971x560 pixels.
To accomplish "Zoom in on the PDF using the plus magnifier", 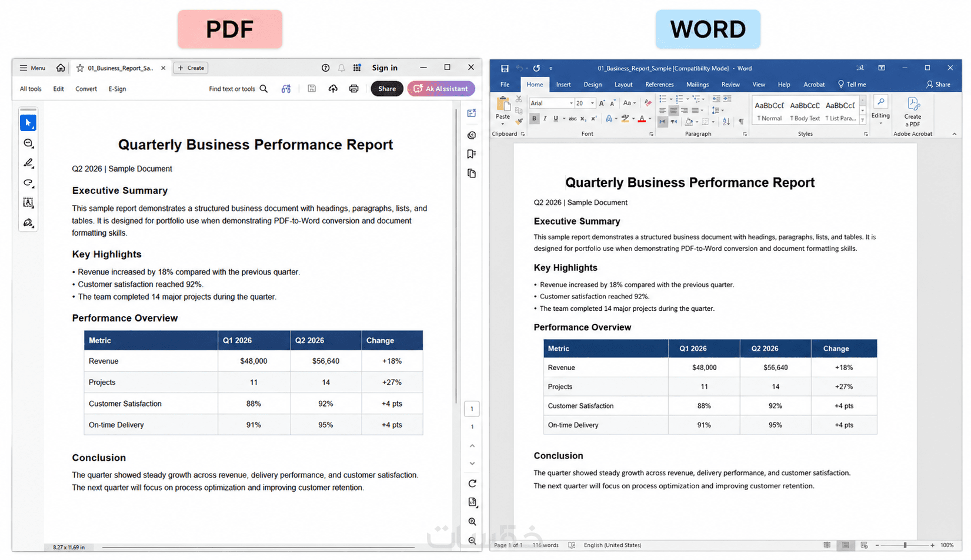I will [472, 522].
